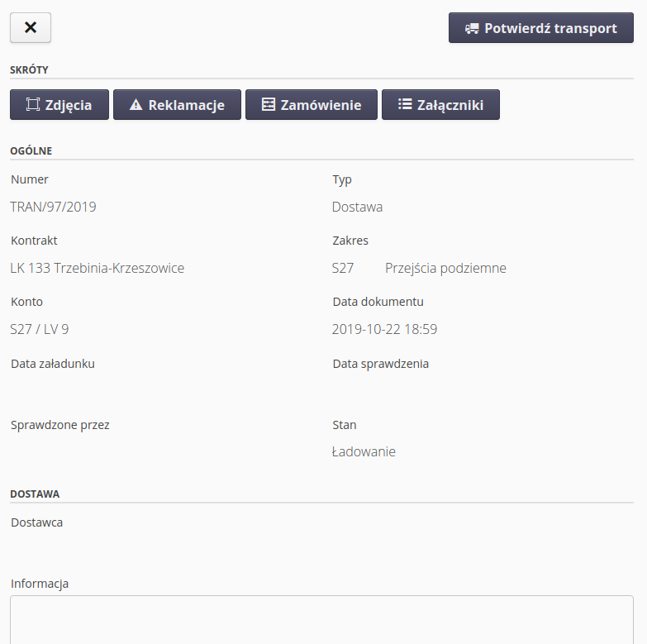Open Reklamacje with warning triangle icon
Image resolution: width=647 pixels, height=644 pixels.
pyautogui.click(x=177, y=105)
